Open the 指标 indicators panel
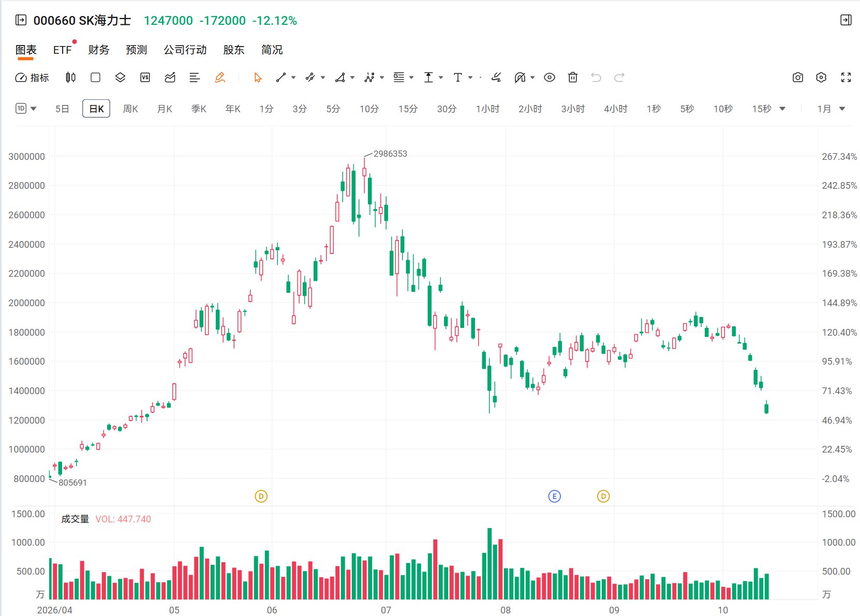The width and height of the screenshot is (860, 616). coord(32,78)
